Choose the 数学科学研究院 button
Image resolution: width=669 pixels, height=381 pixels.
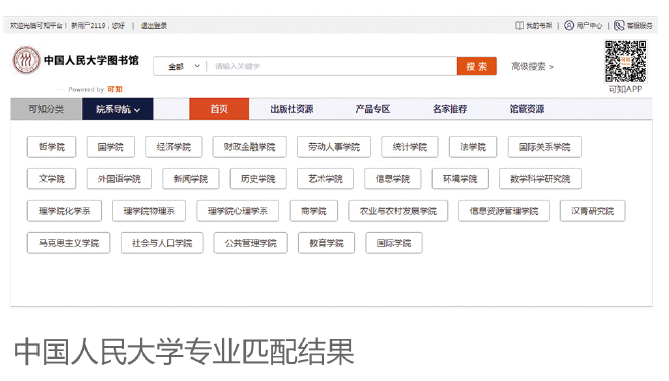click(x=541, y=179)
